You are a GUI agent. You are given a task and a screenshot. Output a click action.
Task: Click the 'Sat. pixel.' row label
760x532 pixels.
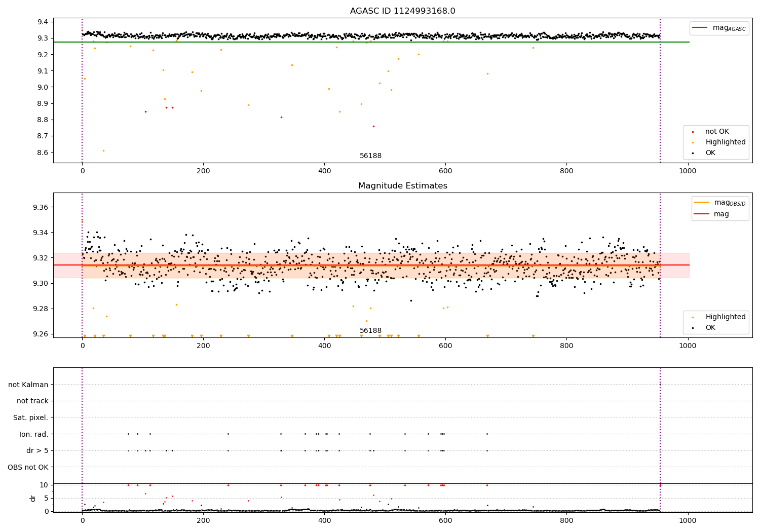coord(31,418)
